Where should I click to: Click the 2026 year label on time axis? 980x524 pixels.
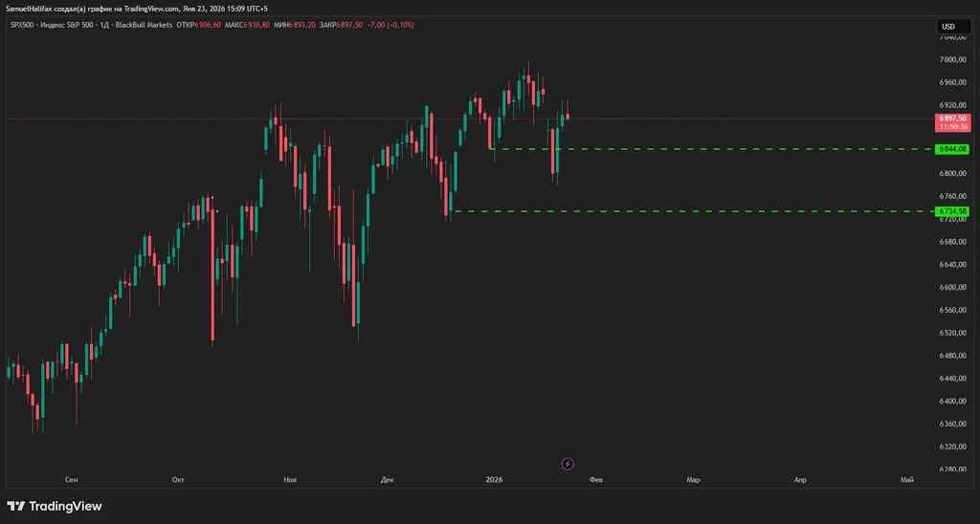[x=494, y=480]
